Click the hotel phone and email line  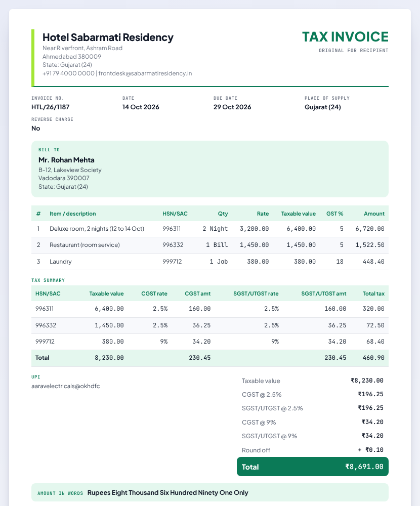[117, 73]
